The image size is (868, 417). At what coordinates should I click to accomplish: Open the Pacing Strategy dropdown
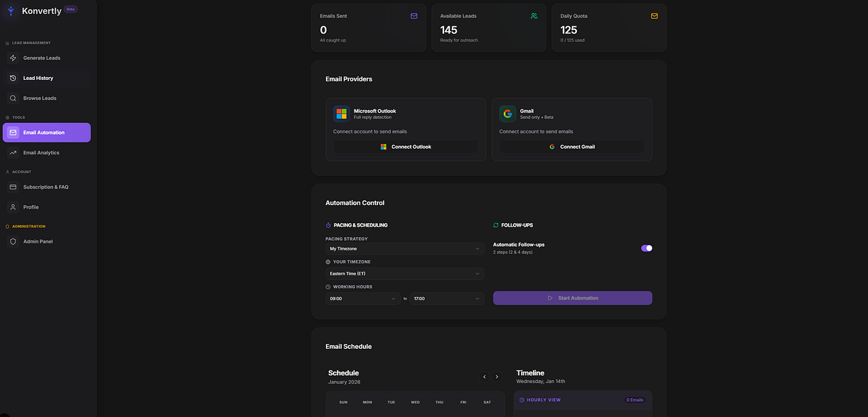pos(405,248)
